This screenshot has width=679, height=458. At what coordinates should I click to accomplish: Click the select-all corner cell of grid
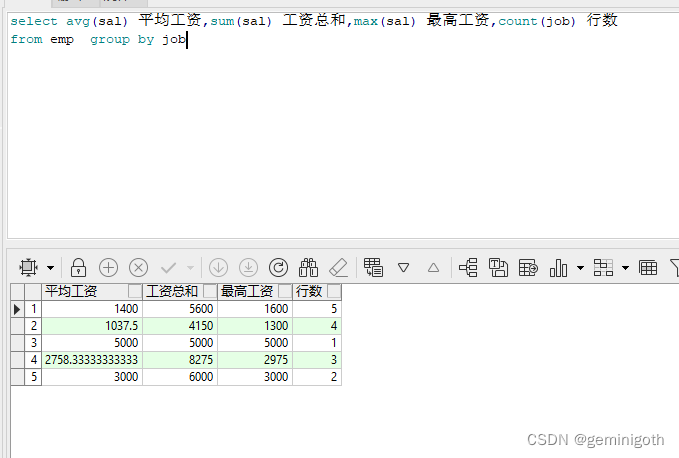(x=17, y=291)
